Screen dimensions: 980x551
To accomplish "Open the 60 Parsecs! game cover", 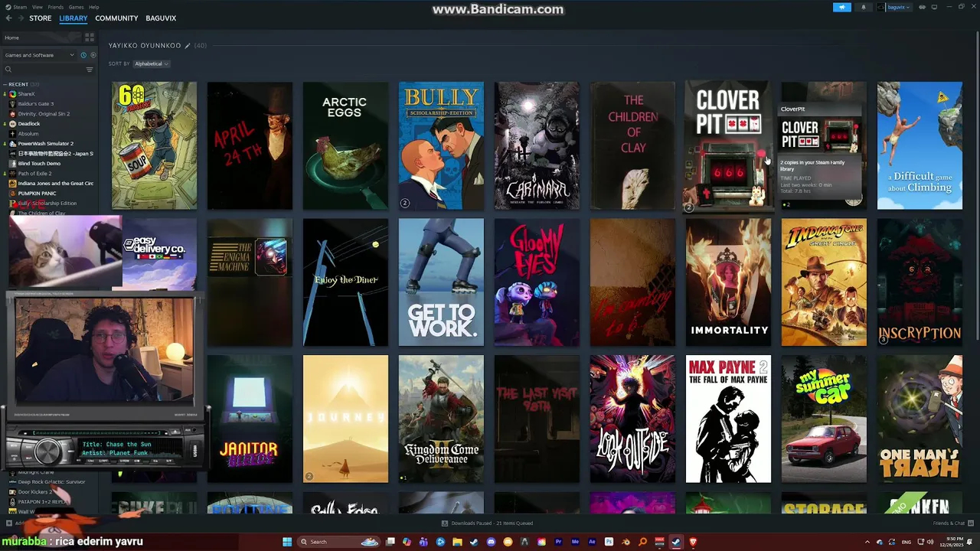I will (154, 145).
